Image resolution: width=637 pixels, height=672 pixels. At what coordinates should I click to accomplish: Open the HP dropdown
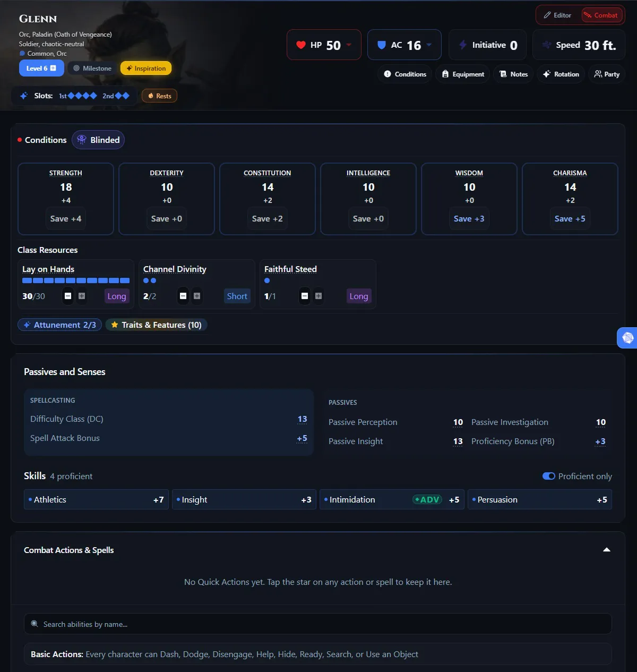pyautogui.click(x=324, y=45)
